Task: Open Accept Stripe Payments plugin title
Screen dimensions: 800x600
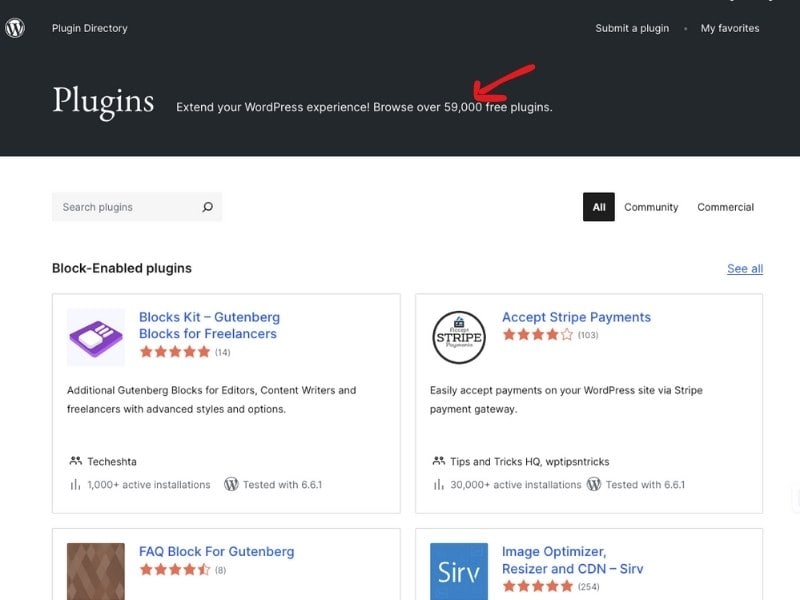Action: tap(577, 317)
